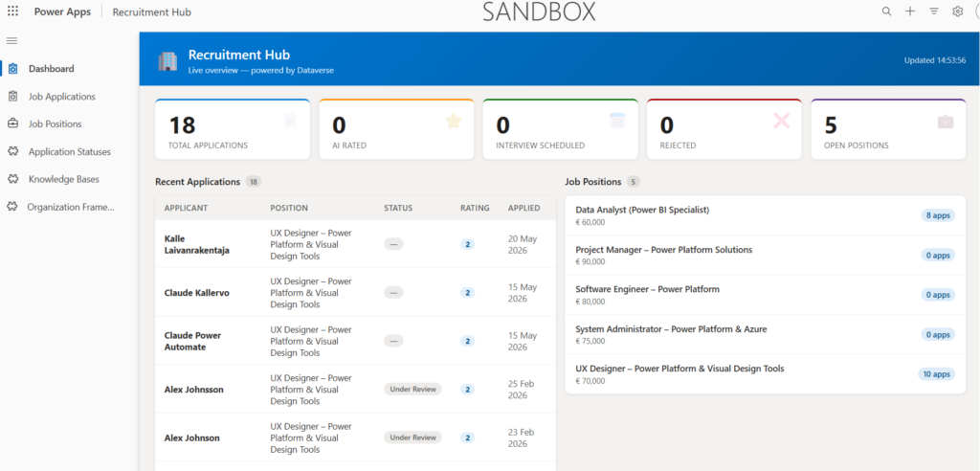Click the APPLIED column header
Image resolution: width=980 pixels, height=471 pixels.
[523, 208]
